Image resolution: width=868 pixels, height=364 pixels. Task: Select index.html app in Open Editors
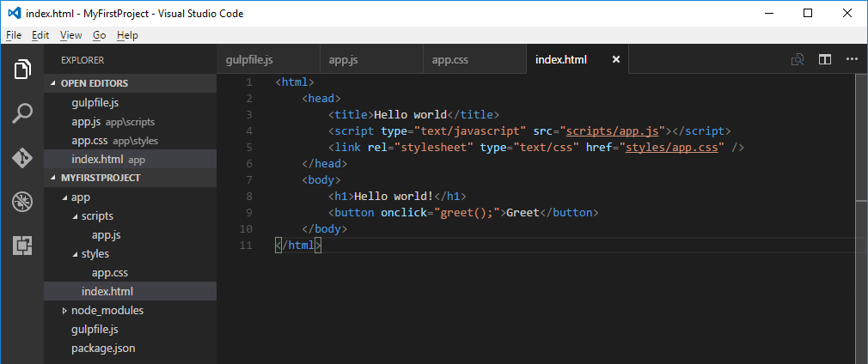tap(130, 160)
